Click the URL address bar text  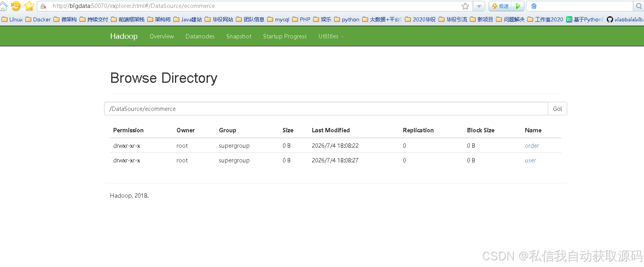point(134,6)
